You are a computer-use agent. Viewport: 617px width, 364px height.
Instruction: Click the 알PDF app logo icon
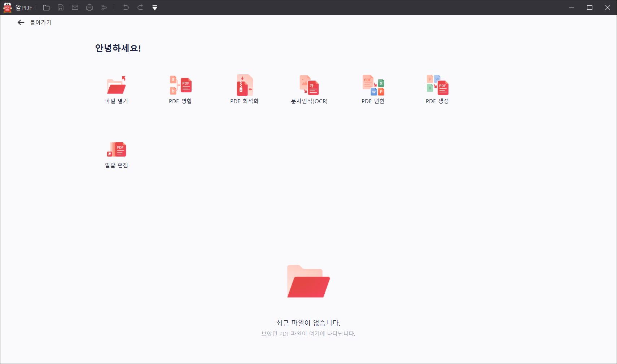(x=8, y=8)
